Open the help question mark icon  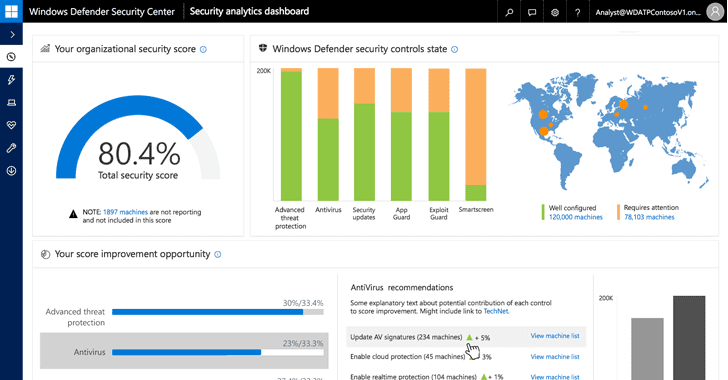point(578,12)
